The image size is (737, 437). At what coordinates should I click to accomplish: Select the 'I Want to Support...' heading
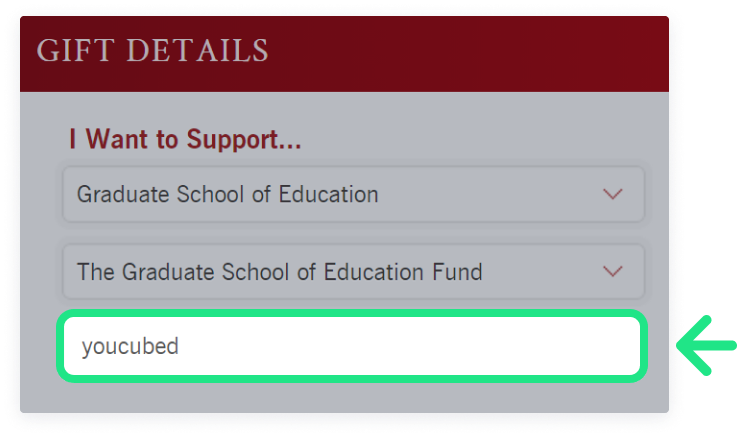click(185, 139)
